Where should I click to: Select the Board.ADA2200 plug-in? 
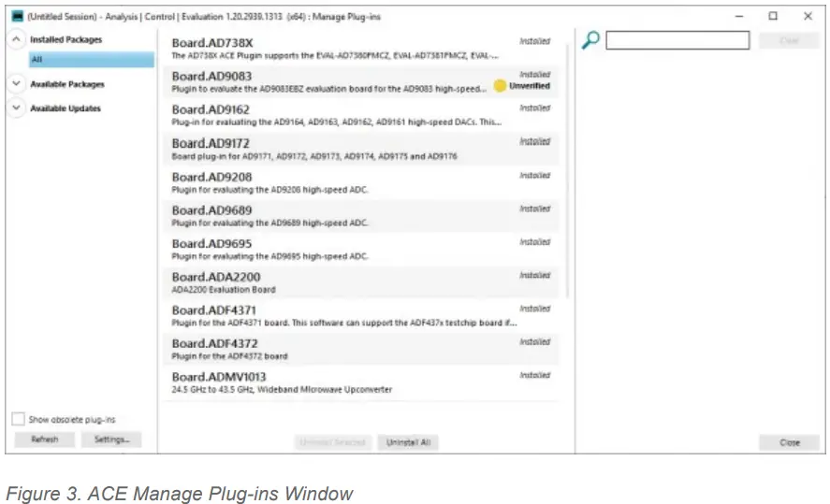click(360, 282)
